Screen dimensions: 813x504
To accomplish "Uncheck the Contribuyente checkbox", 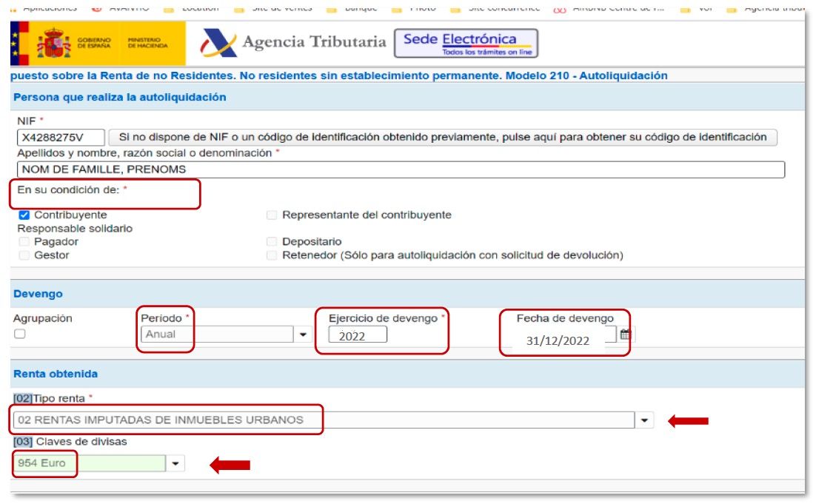I will tap(24, 215).
